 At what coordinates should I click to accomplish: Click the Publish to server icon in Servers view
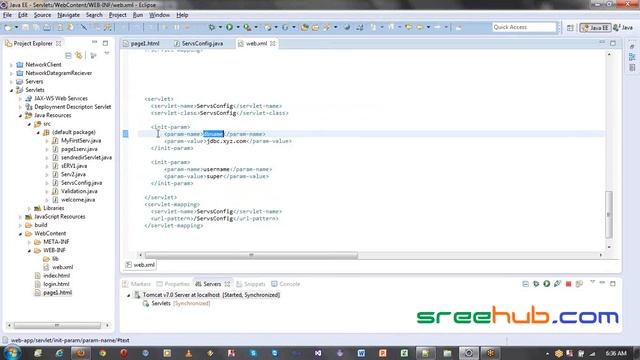pyautogui.click(x=579, y=284)
